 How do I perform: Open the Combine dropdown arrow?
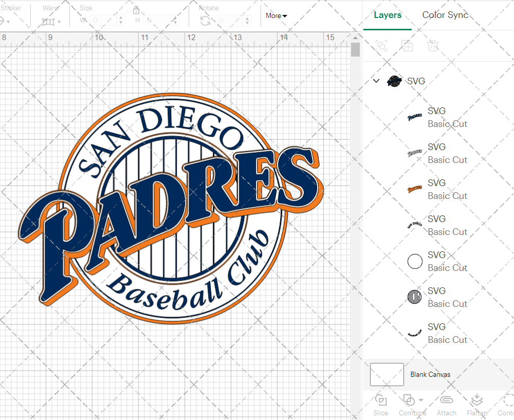[x=421, y=400]
